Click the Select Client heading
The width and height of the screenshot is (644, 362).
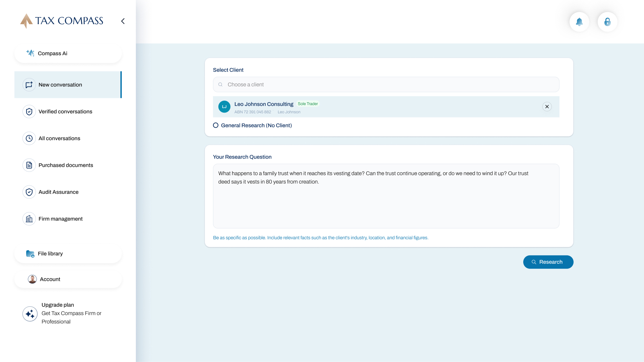pyautogui.click(x=228, y=70)
